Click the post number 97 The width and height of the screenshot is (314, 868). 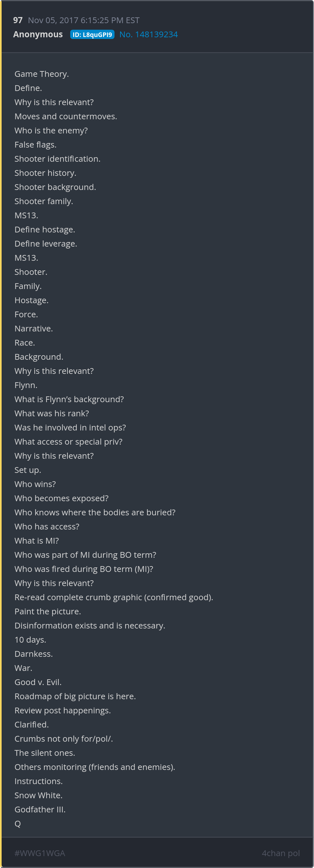click(x=18, y=20)
